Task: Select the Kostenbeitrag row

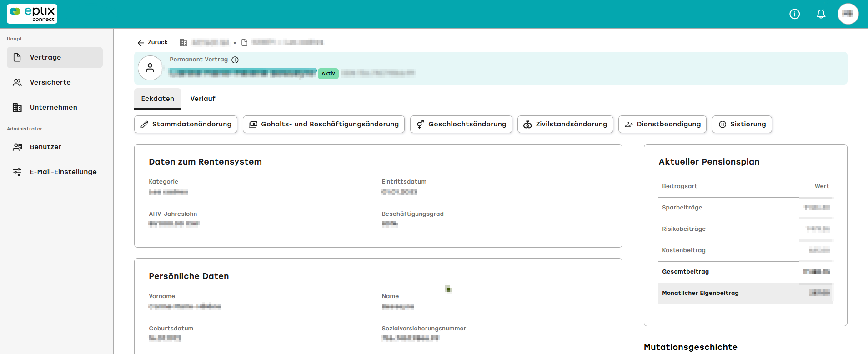Action: [x=746, y=251]
